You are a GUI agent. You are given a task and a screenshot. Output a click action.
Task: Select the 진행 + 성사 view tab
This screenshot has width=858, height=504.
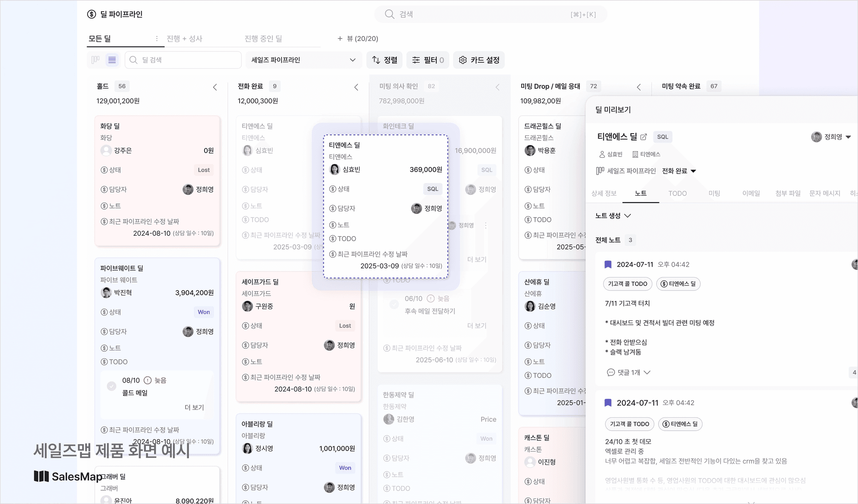pyautogui.click(x=184, y=39)
